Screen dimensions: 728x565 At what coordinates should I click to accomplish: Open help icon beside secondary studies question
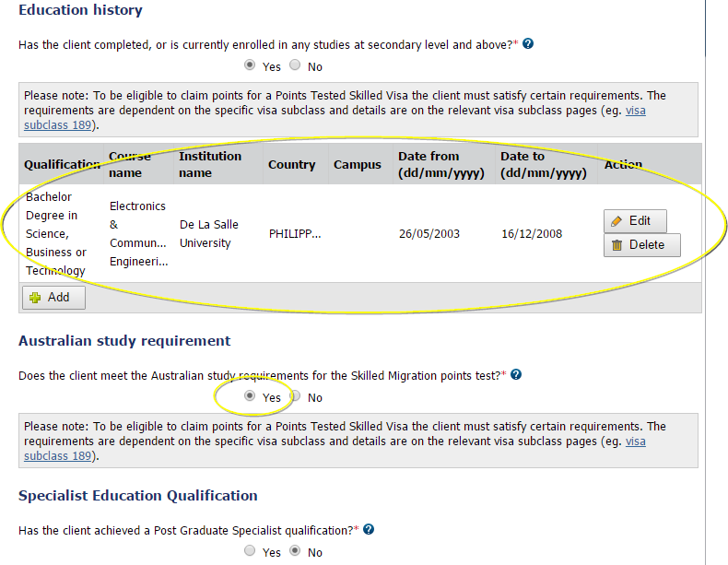pos(528,44)
